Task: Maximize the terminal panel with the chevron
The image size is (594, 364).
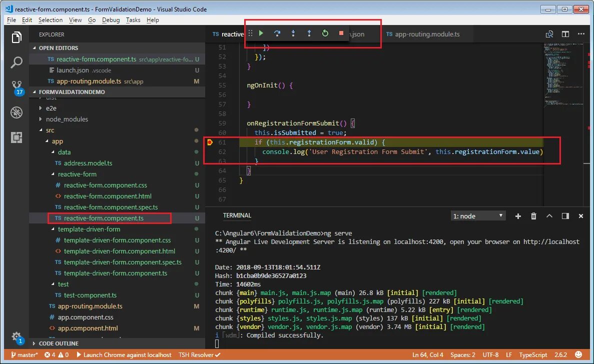Action: pos(549,216)
